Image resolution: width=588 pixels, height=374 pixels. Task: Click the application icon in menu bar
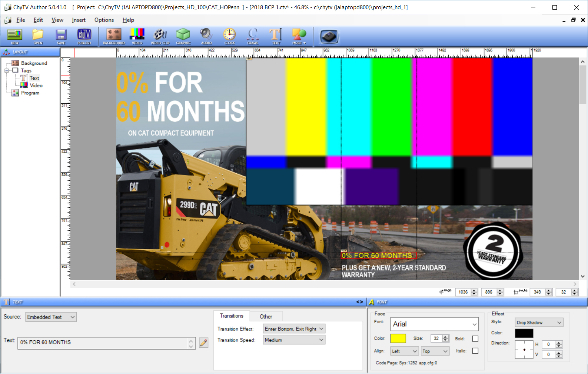[8, 20]
